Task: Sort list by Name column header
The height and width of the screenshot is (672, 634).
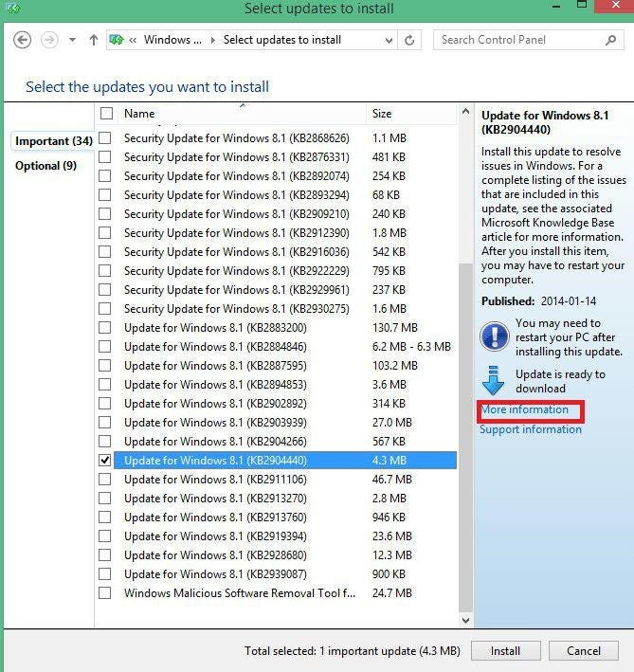Action: pyautogui.click(x=240, y=114)
